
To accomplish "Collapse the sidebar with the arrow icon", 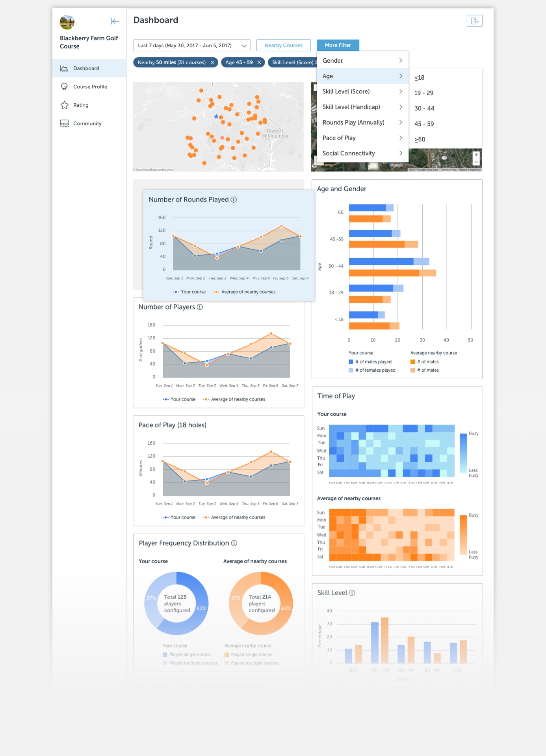I will pos(115,21).
